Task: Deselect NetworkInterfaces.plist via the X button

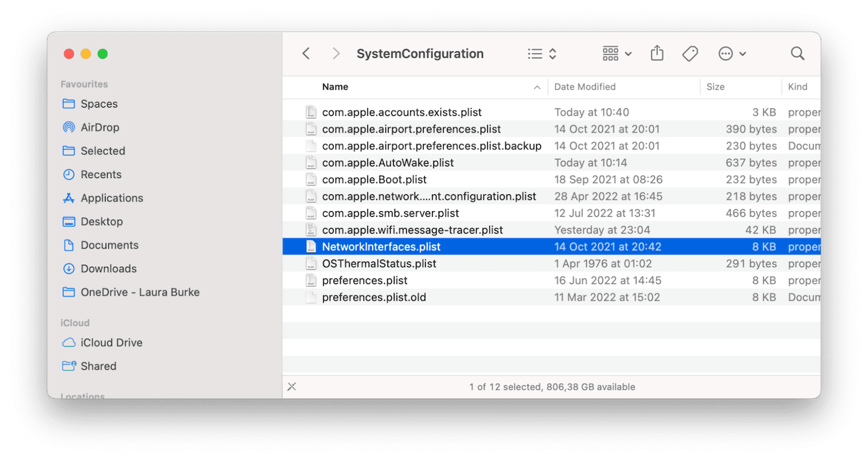Action: click(291, 387)
